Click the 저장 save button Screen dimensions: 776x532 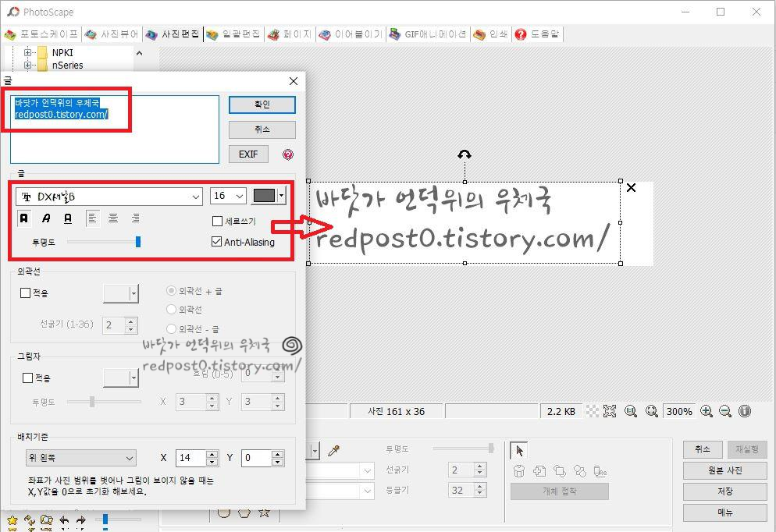(x=725, y=491)
